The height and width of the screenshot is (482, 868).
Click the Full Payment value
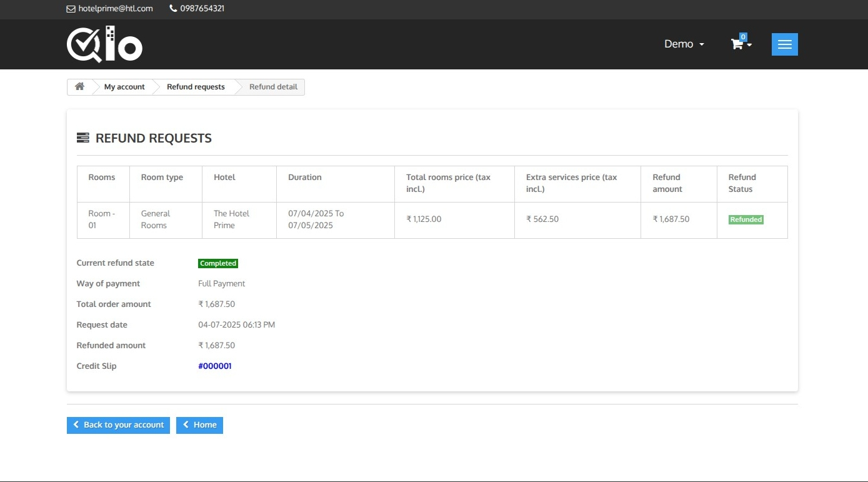222,284
